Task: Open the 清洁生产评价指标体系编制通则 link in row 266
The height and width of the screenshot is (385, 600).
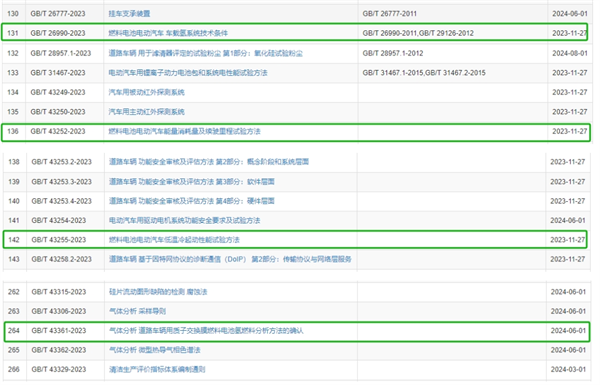Action: pyautogui.click(x=157, y=370)
